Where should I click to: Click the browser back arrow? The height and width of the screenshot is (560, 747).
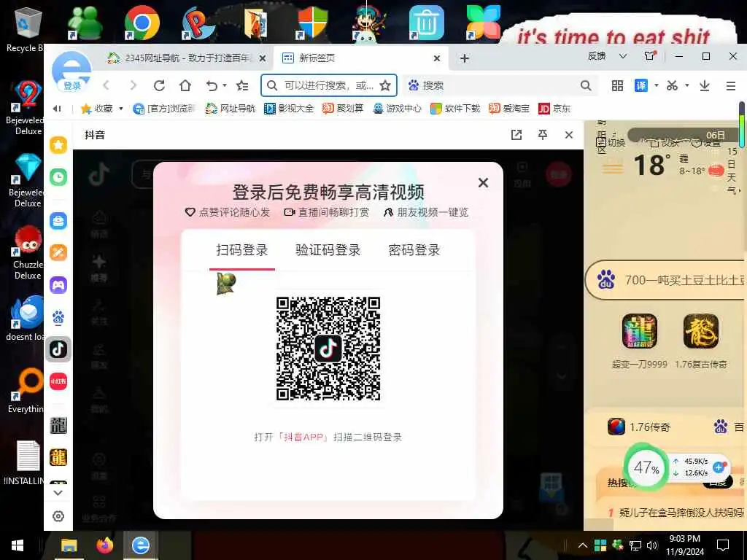[x=107, y=85]
